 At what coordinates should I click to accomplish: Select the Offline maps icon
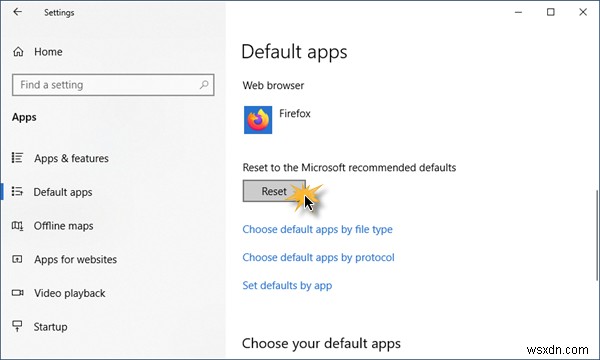tap(17, 226)
